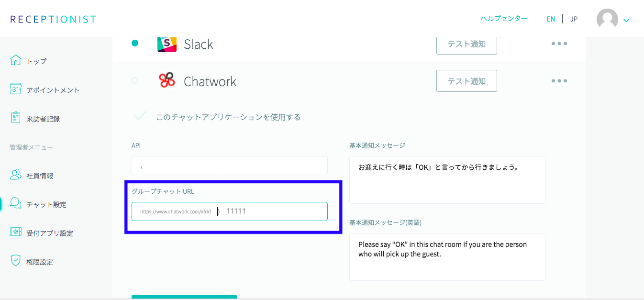This screenshot has width=644, height=300.
Task: Click the calendar icon for アポイントメント
Action: point(16,89)
